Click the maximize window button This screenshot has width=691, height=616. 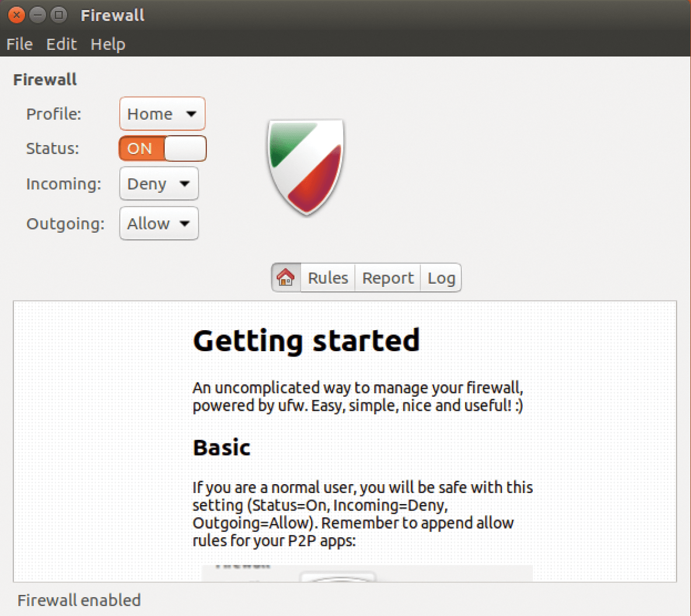tap(58, 15)
